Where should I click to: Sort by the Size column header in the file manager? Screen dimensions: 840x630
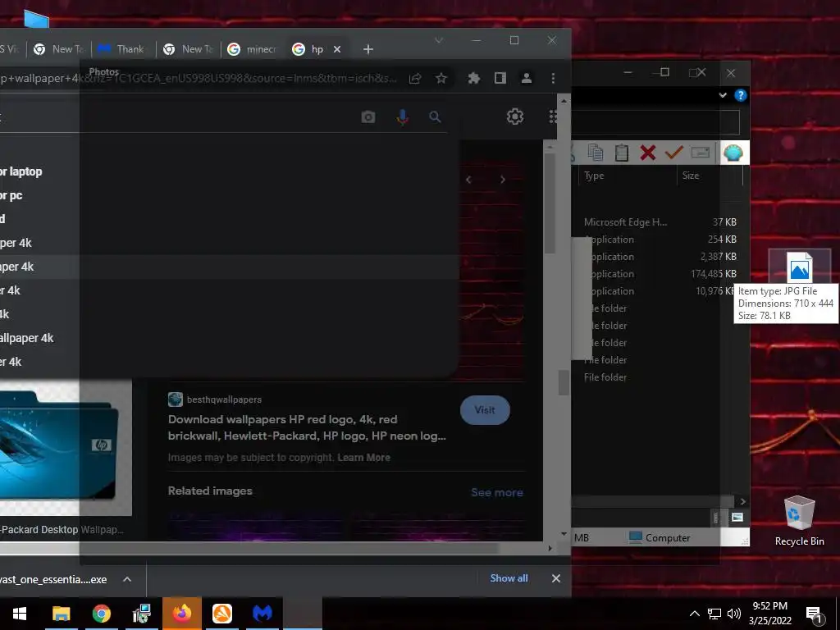tap(710, 176)
